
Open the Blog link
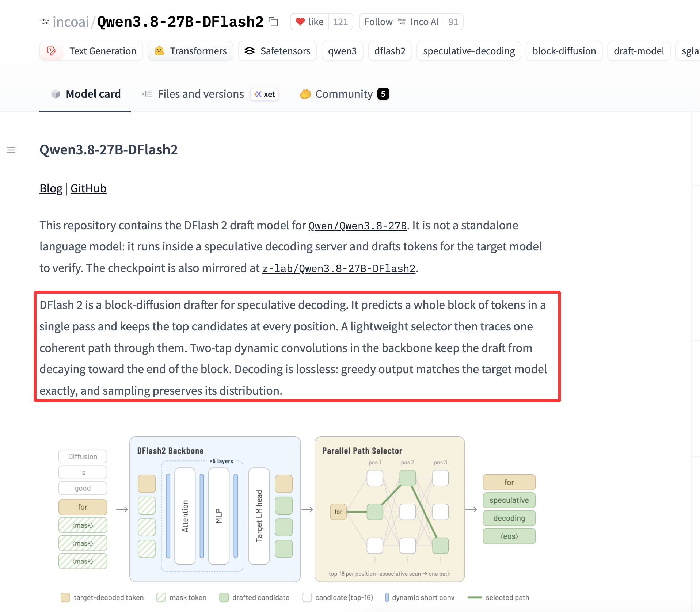(x=51, y=188)
